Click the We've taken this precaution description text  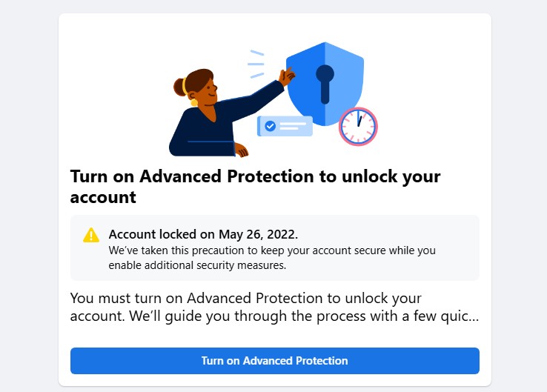pos(272,258)
